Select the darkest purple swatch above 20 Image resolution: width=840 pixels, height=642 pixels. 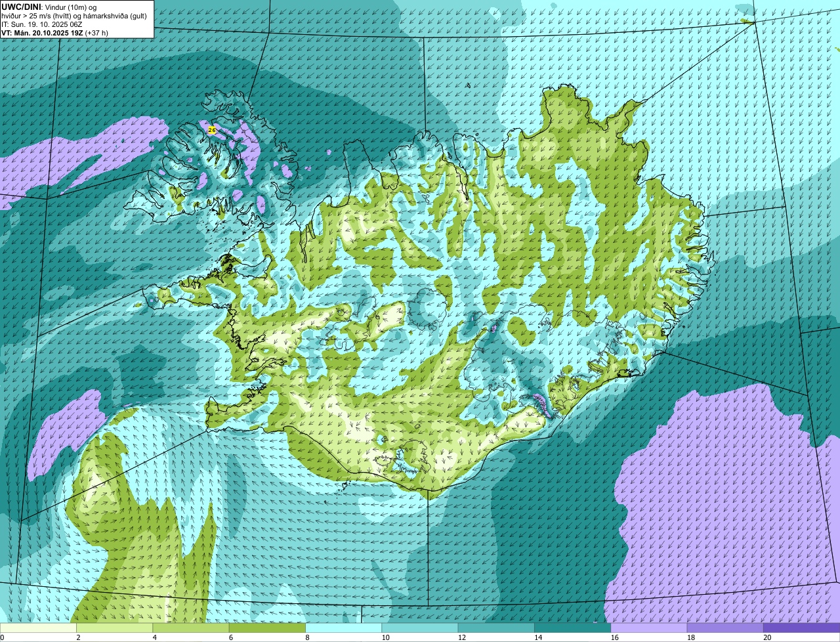pyautogui.click(x=802, y=628)
